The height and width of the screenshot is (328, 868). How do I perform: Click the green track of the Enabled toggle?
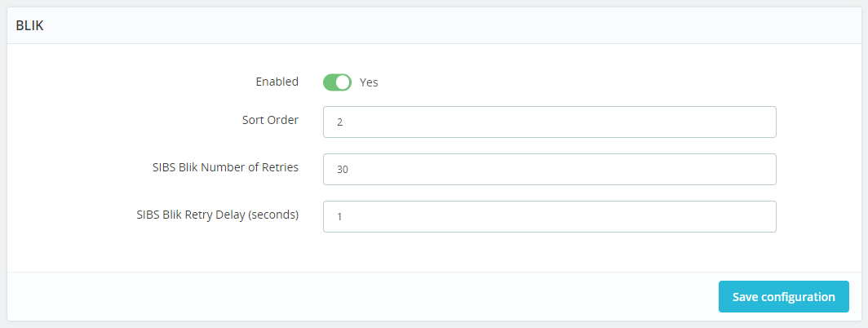click(330, 82)
